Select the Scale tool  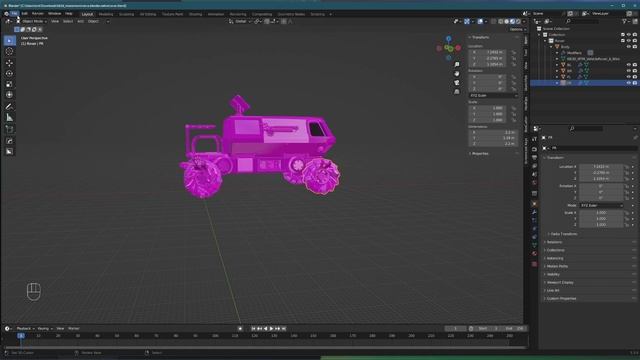tap(9, 84)
